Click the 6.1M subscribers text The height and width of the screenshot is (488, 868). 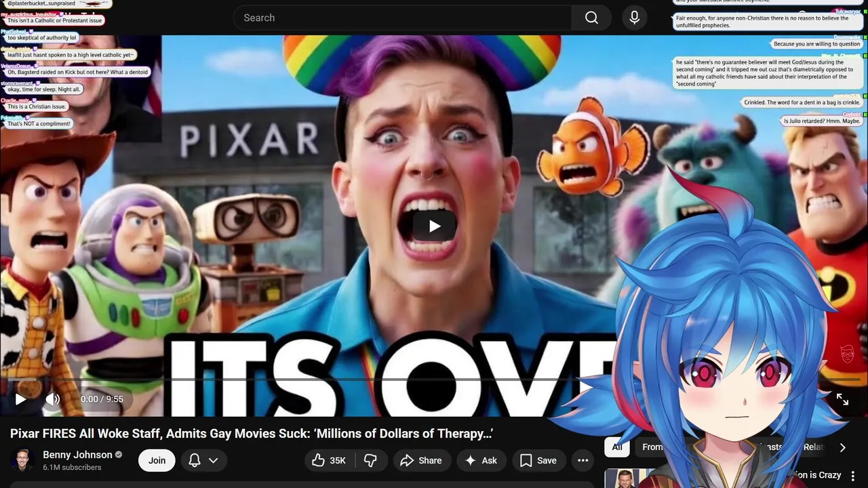tap(72, 468)
